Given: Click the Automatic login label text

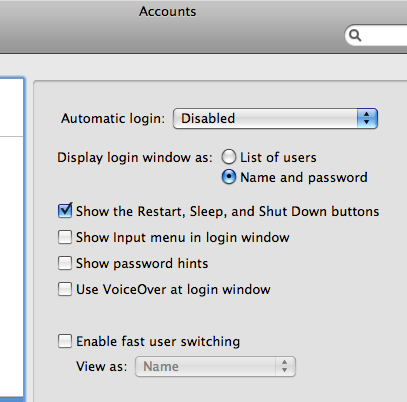Looking at the screenshot, I should click(113, 119).
